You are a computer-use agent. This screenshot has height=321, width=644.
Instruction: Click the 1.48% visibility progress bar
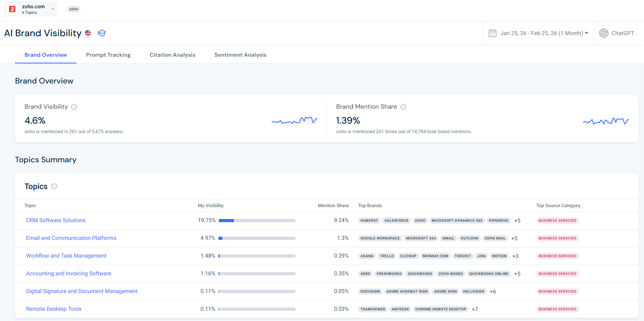point(257,256)
